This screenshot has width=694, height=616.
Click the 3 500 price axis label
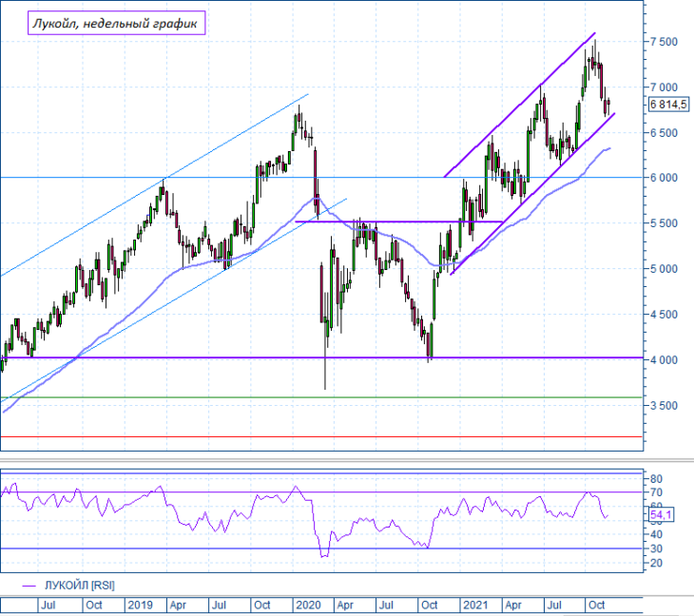[x=664, y=406]
